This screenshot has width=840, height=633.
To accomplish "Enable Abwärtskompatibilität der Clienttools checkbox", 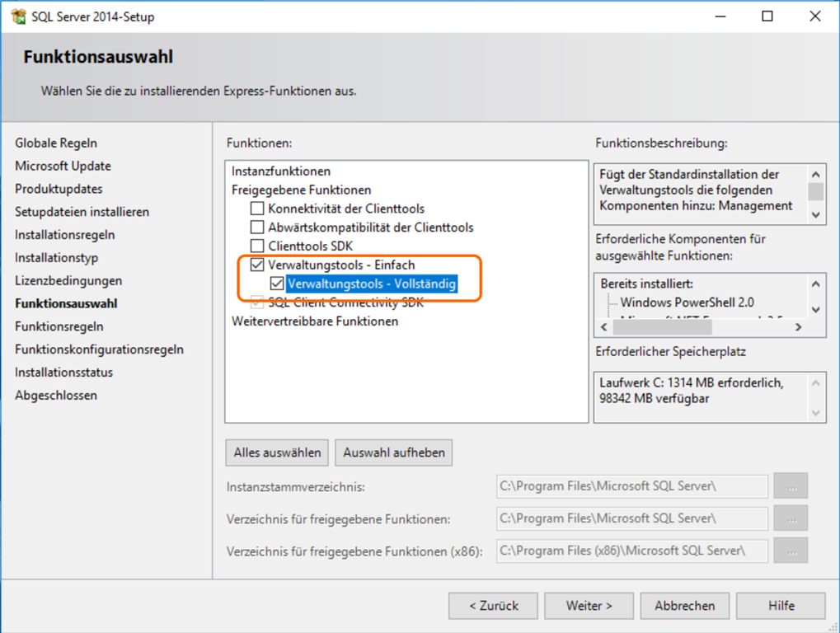I will 258,227.
